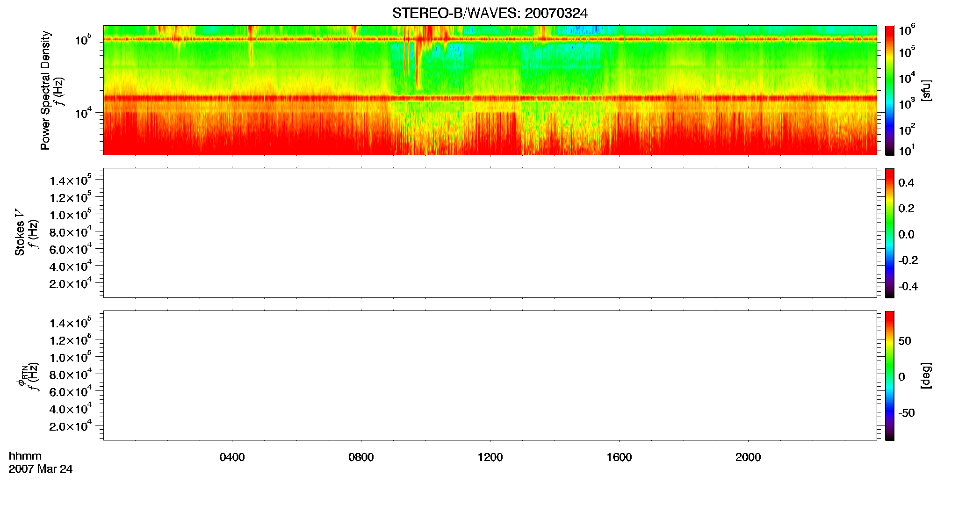Click the Stokes V colorbar

tap(890, 233)
